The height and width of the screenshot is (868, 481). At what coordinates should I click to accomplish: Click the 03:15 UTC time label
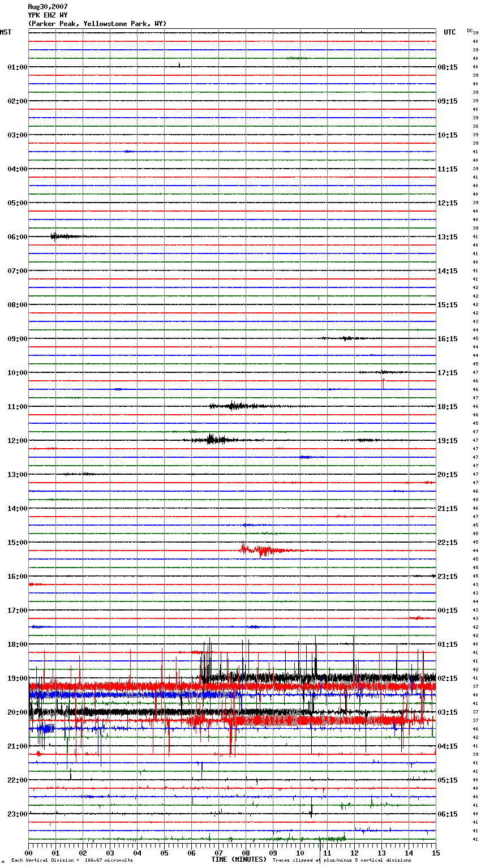coord(448,712)
